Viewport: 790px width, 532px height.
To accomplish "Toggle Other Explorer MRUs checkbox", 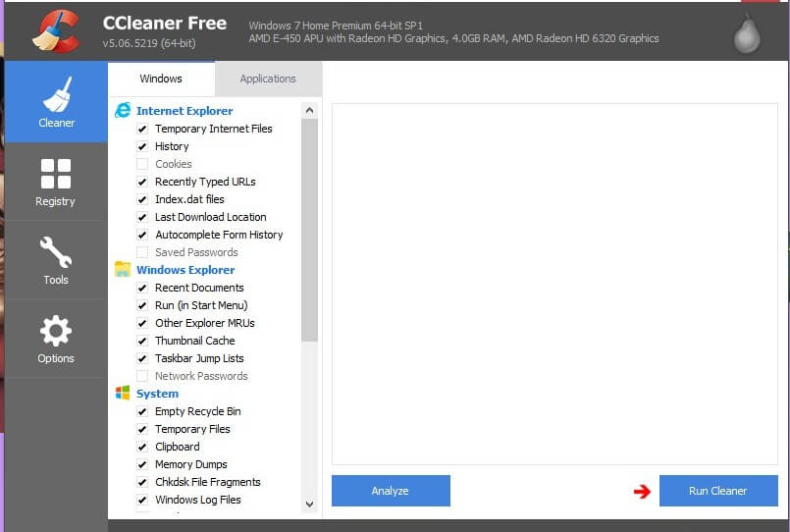I will coord(142,323).
